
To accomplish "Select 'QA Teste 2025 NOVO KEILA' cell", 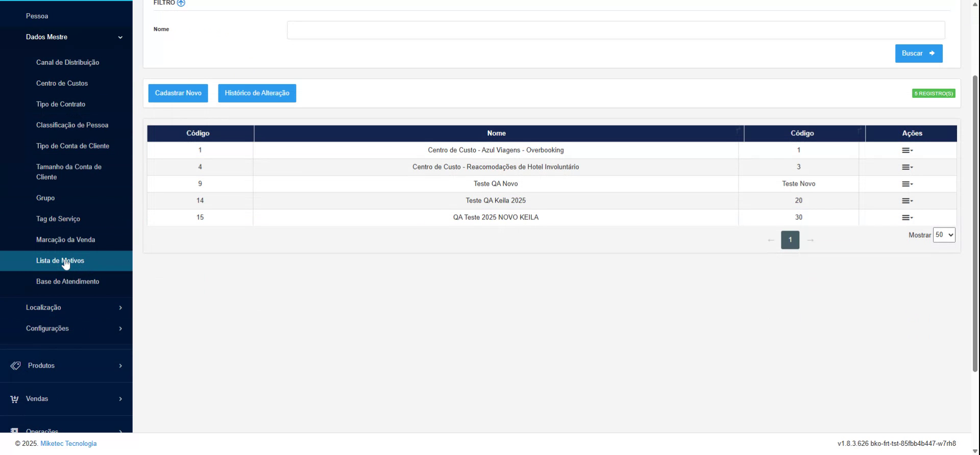I will coord(496,218).
